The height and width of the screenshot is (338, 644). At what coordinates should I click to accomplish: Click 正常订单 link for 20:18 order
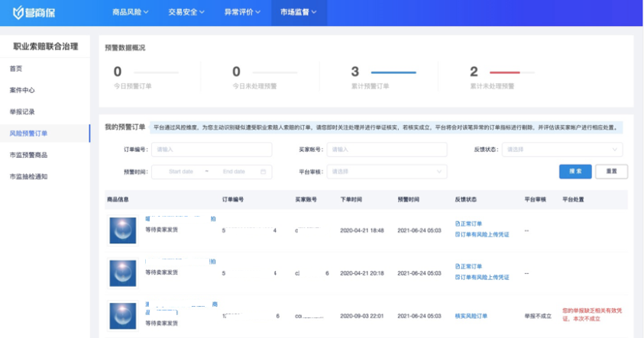468,266
